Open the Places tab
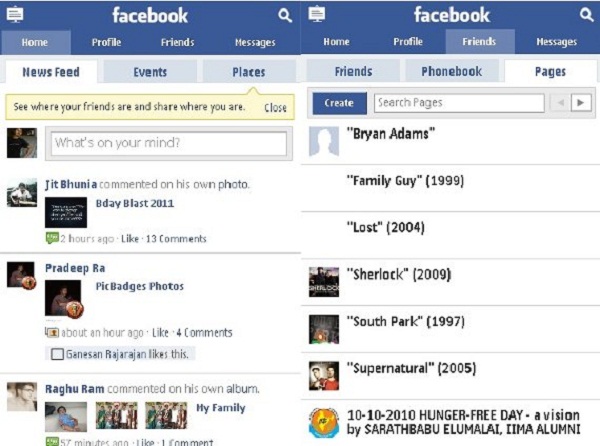The width and height of the screenshot is (600, 446). [x=249, y=72]
